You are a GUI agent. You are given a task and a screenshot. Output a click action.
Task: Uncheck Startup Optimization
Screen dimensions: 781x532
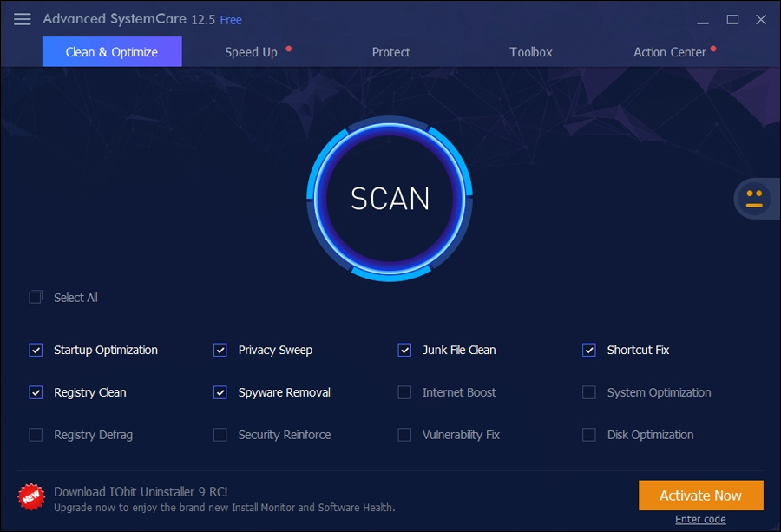point(36,351)
